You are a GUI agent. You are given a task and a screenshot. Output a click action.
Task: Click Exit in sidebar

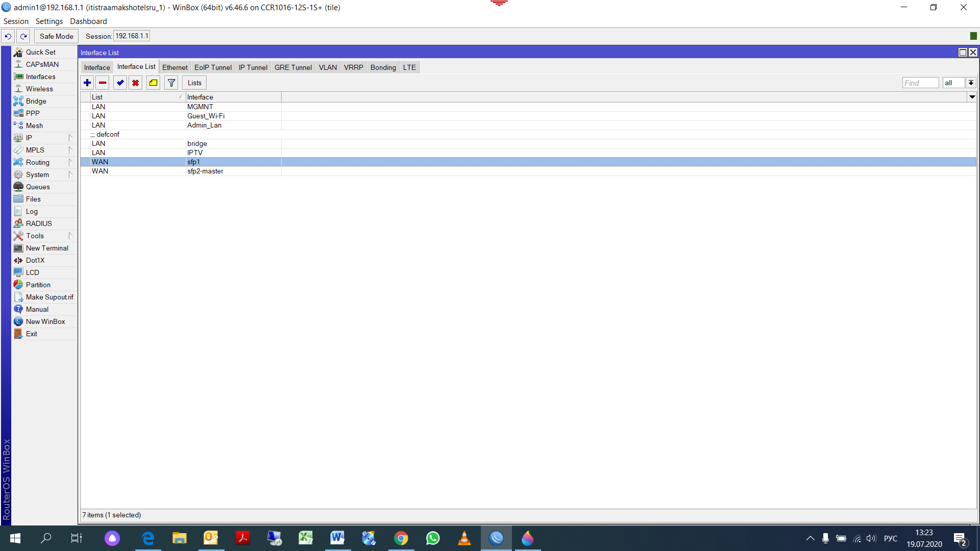(x=44, y=334)
